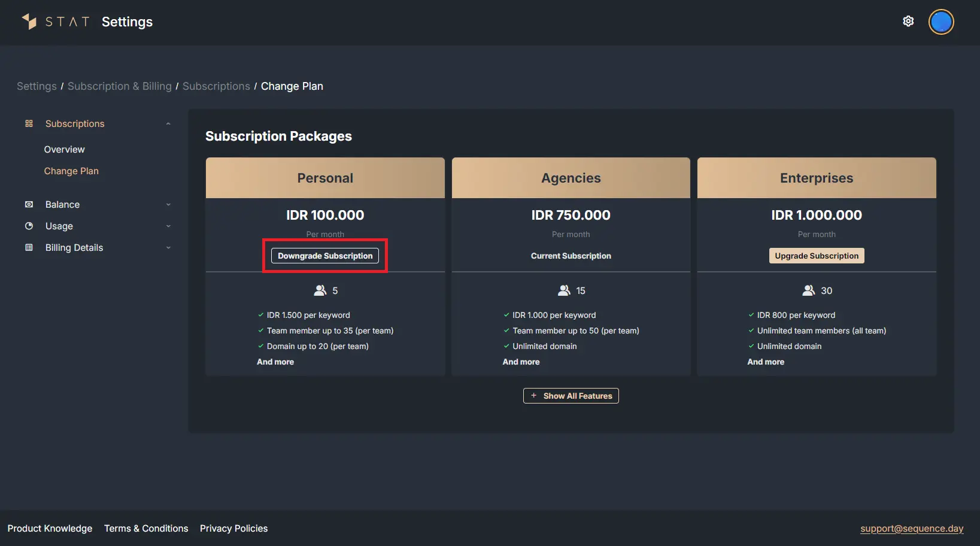Viewport: 980px width, 546px height.
Task: Click the Subscription Packages heading
Action: [278, 136]
